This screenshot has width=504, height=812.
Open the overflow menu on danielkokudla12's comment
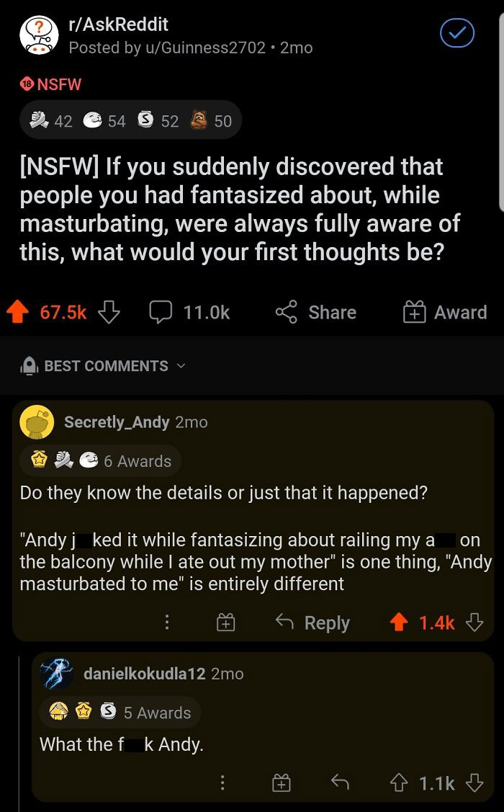[222, 782]
